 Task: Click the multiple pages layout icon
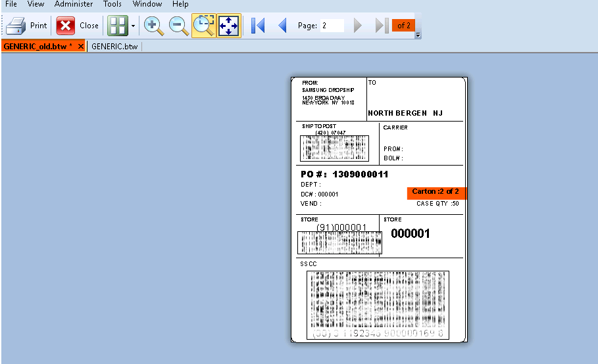point(118,26)
